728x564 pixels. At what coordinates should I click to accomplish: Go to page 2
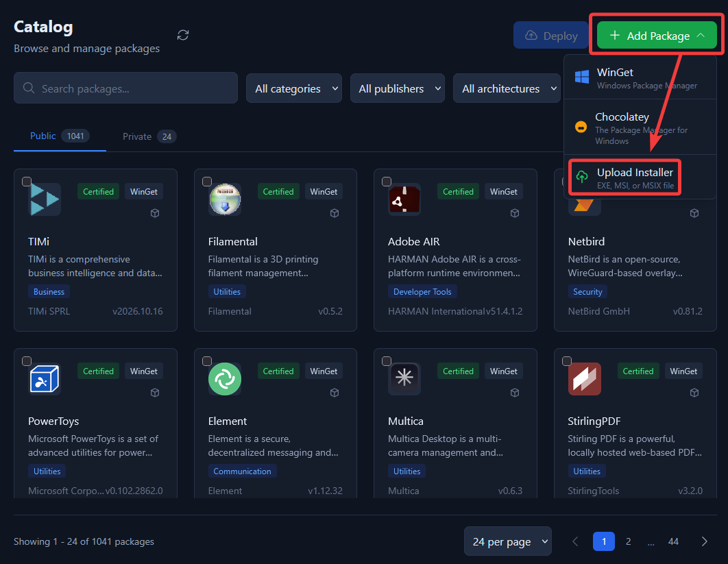[628, 541]
